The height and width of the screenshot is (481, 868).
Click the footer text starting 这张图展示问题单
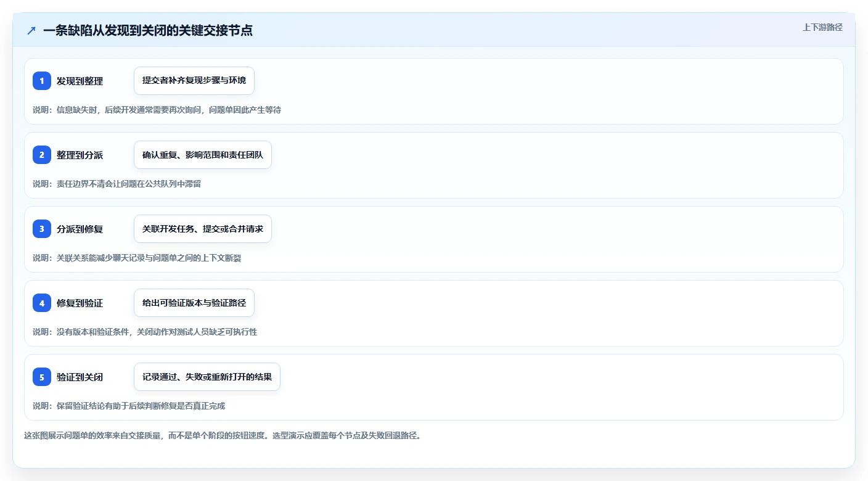(223, 435)
